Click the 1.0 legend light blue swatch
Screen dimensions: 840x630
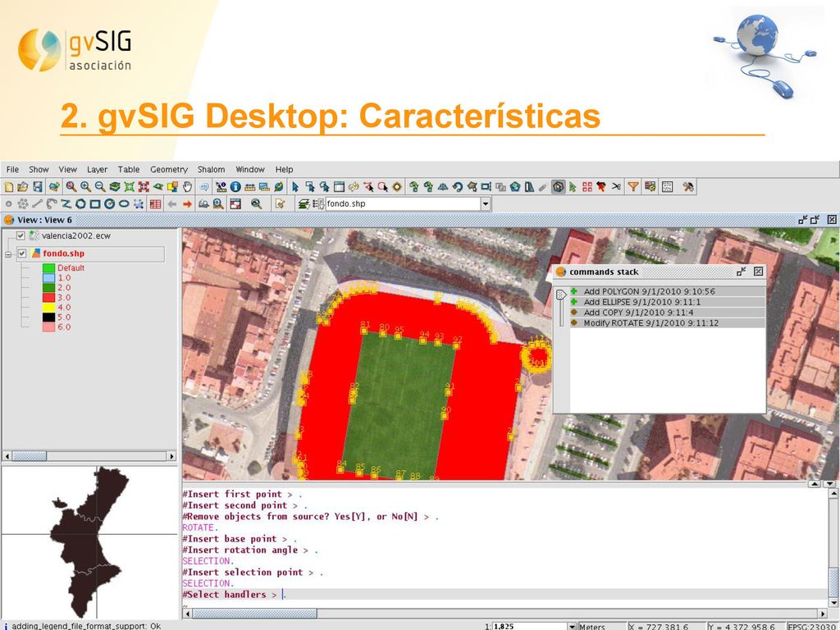(48, 278)
